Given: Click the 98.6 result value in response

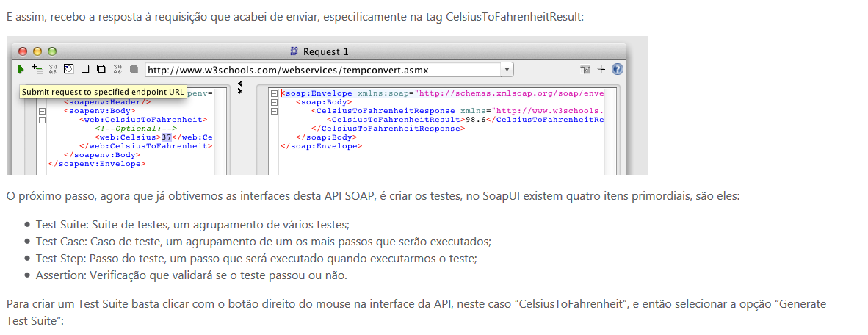Looking at the screenshot, I should tap(475, 120).
